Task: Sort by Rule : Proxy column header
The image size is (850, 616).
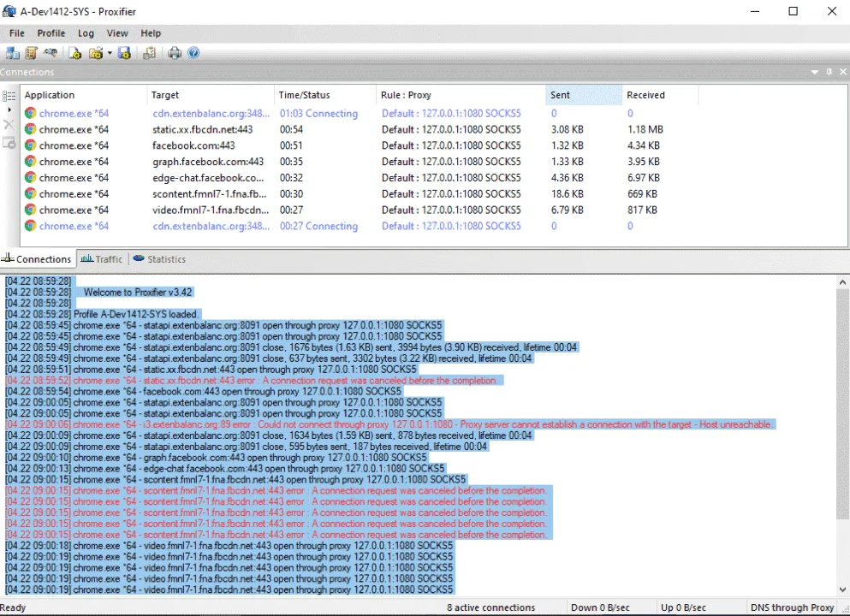Action: (x=461, y=95)
